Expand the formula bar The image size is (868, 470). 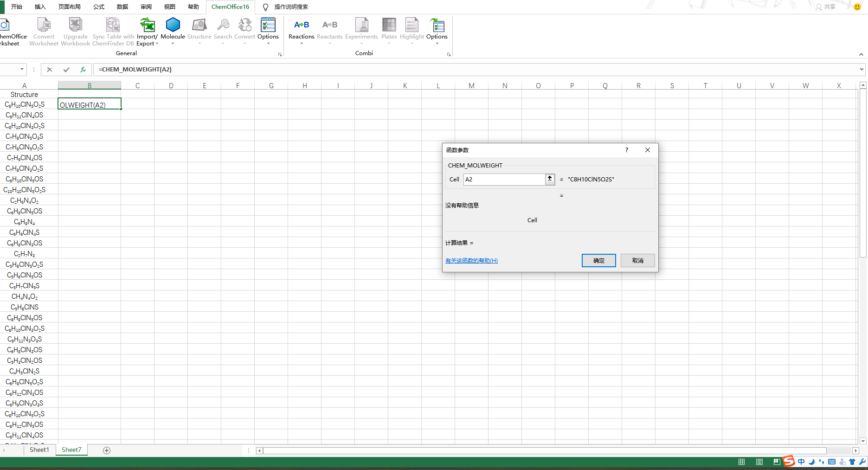pos(862,70)
